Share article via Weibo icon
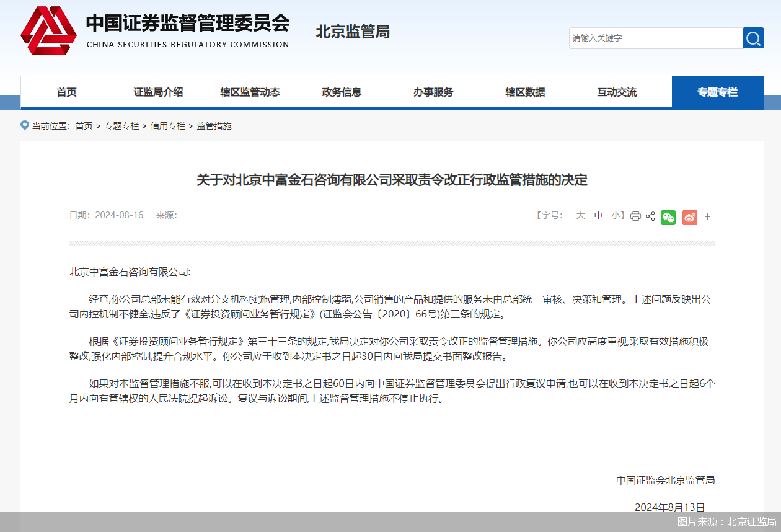The height and width of the screenshot is (532, 781). 690,217
